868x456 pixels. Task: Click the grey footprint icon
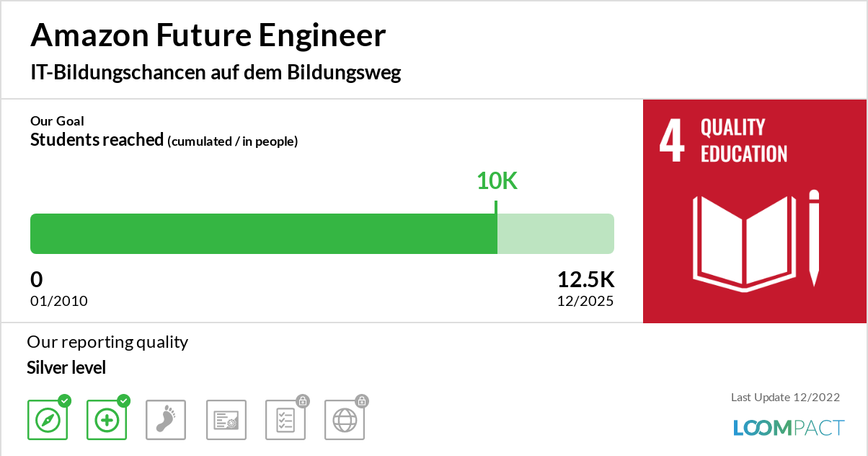pos(166,420)
